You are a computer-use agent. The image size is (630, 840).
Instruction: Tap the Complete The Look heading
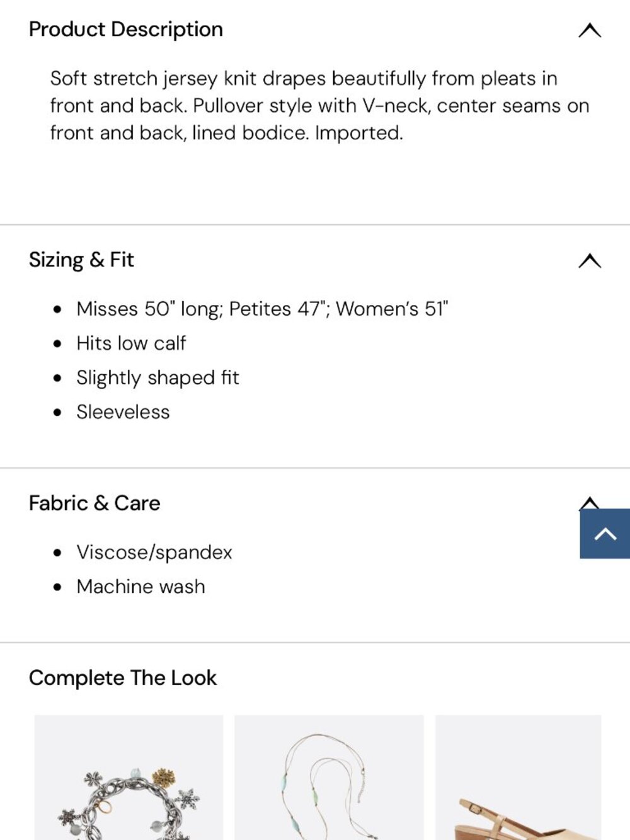[x=123, y=678]
